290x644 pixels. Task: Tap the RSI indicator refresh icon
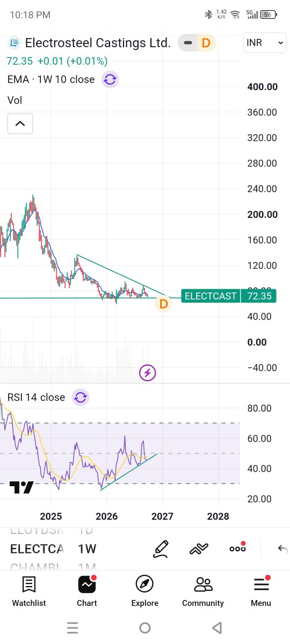click(x=81, y=398)
